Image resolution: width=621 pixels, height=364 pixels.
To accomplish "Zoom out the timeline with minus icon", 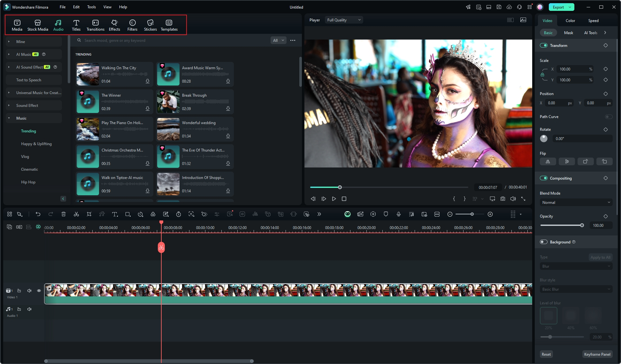I will pyautogui.click(x=450, y=214).
